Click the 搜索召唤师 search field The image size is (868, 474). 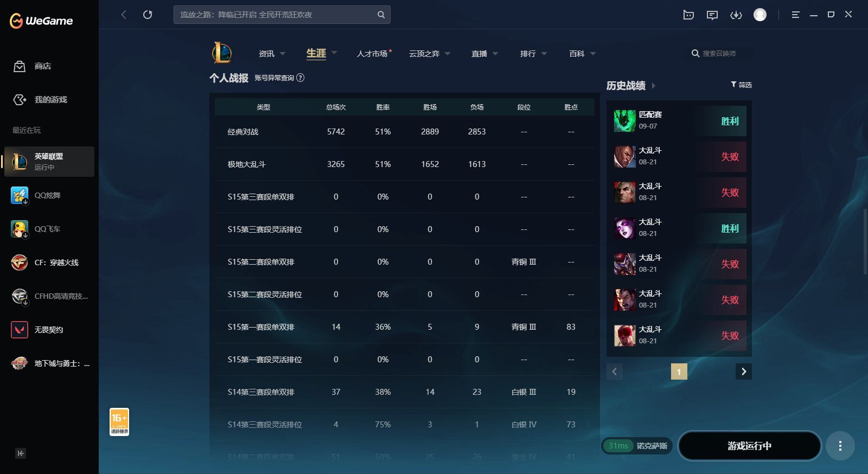pos(719,53)
